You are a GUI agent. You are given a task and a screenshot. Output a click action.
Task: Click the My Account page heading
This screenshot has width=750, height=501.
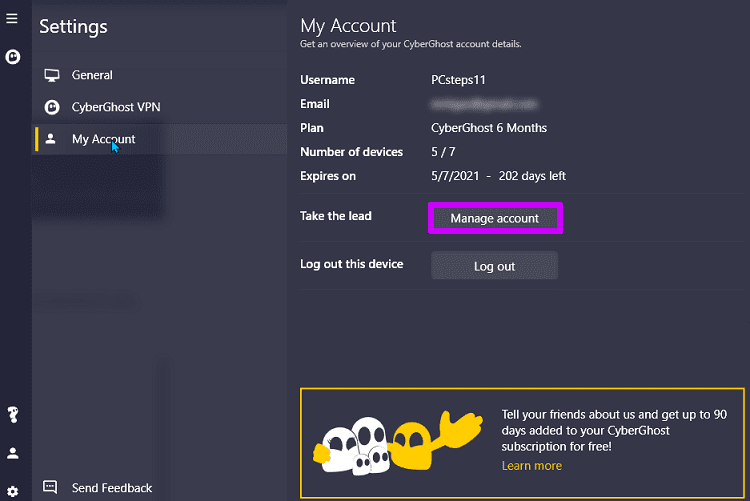pos(348,26)
